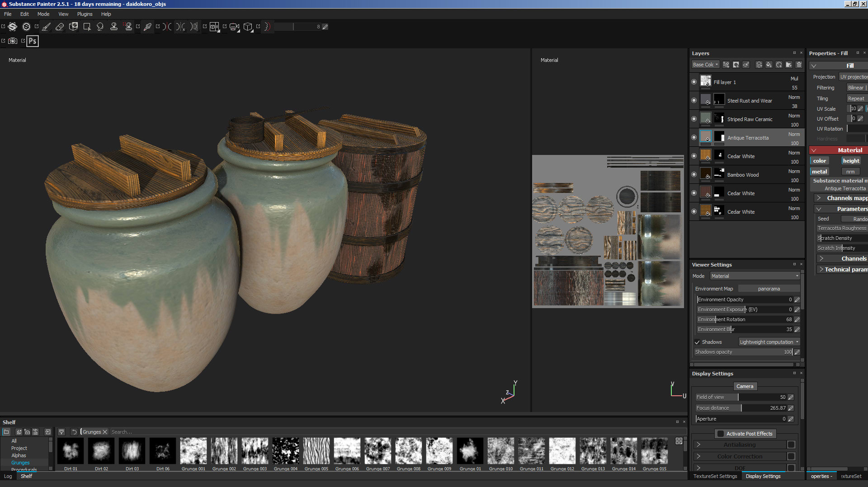Open the Plugins menu
868x487 pixels.
click(85, 14)
